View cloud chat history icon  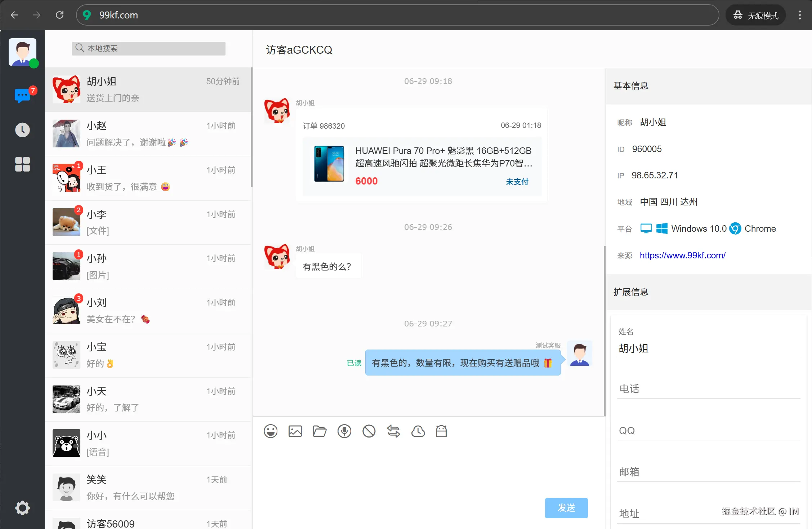(x=418, y=431)
